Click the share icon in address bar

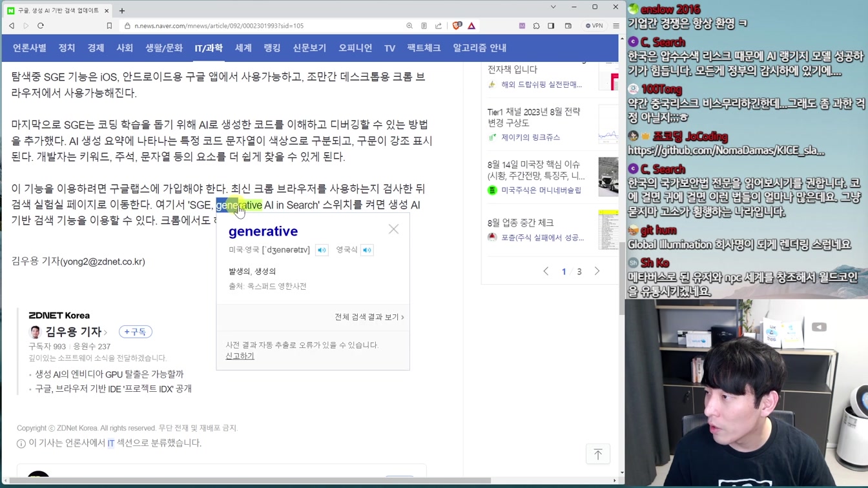click(x=439, y=26)
